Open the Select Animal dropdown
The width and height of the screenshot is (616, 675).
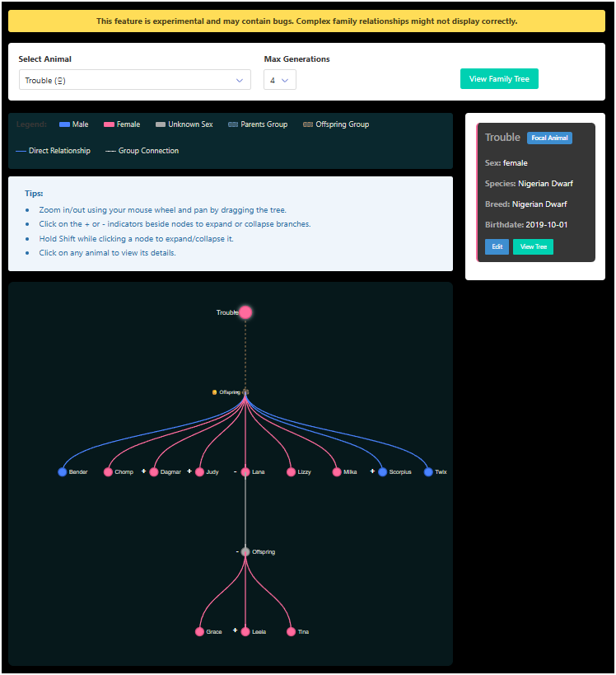135,80
